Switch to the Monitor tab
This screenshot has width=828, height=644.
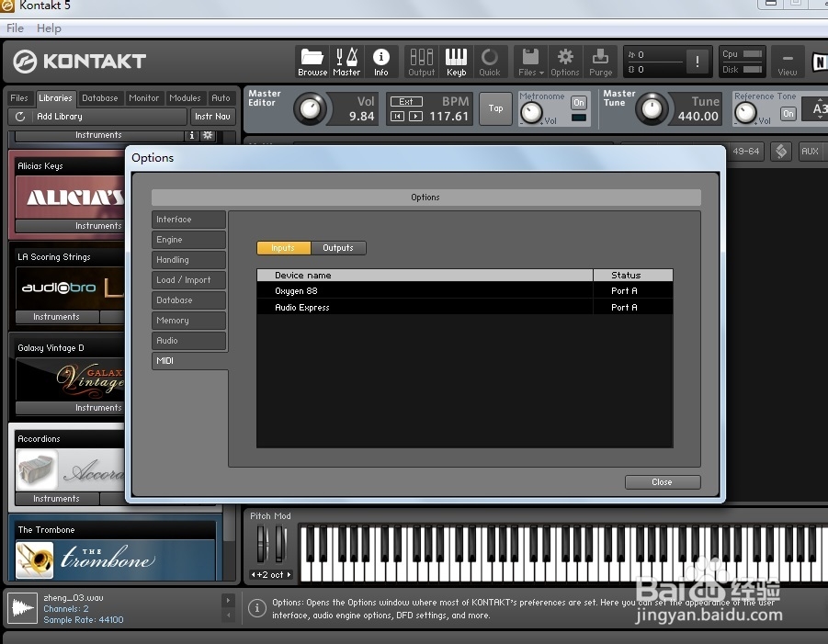(143, 97)
